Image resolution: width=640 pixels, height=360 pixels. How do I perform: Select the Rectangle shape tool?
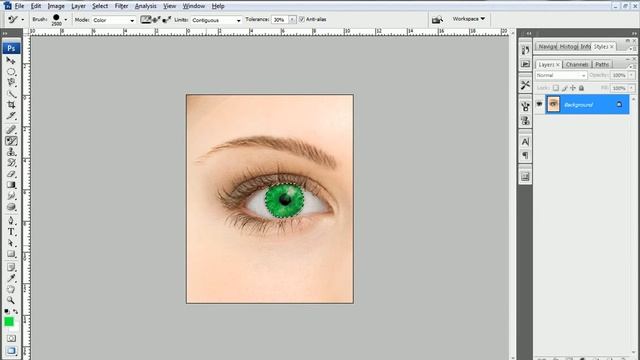point(11,254)
